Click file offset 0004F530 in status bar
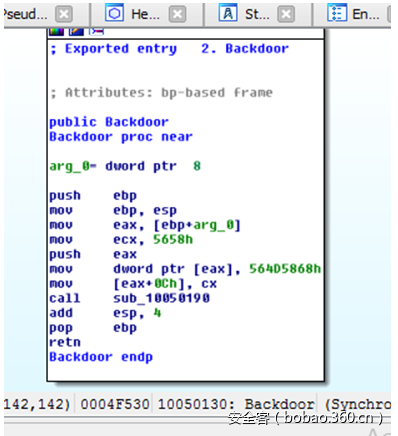Image resolution: width=398 pixels, height=436 pixels. [x=115, y=404]
